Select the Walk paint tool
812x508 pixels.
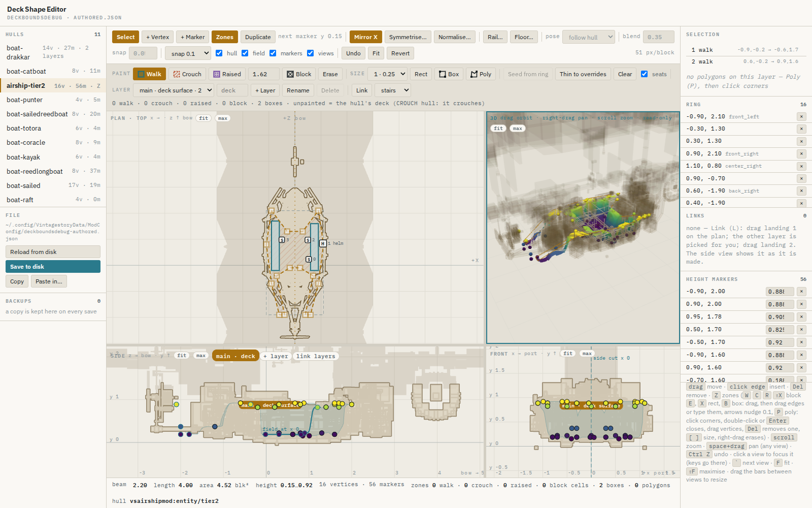pyautogui.click(x=149, y=74)
